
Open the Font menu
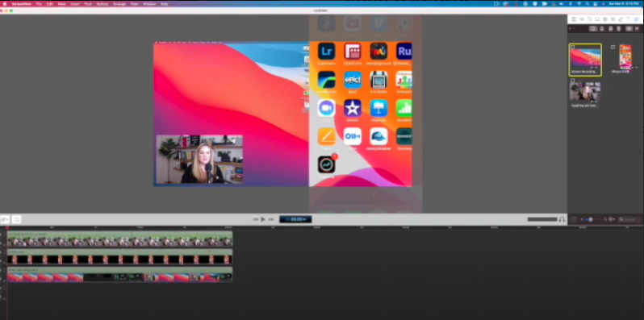[x=88, y=4]
